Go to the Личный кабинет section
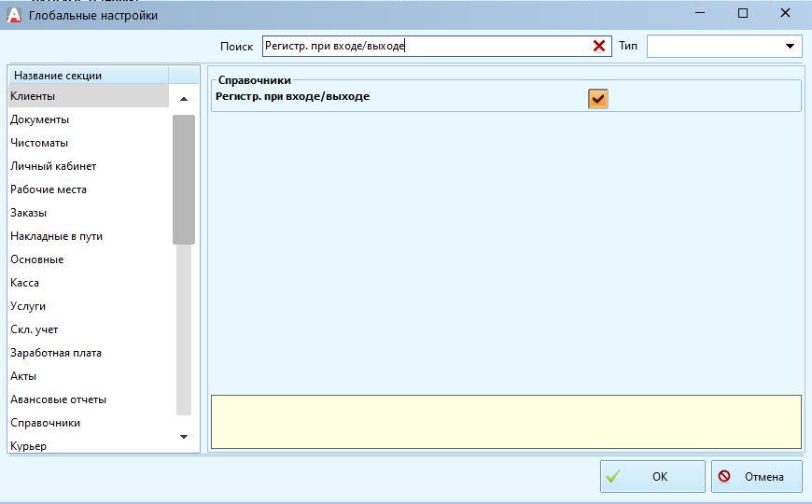 point(53,166)
